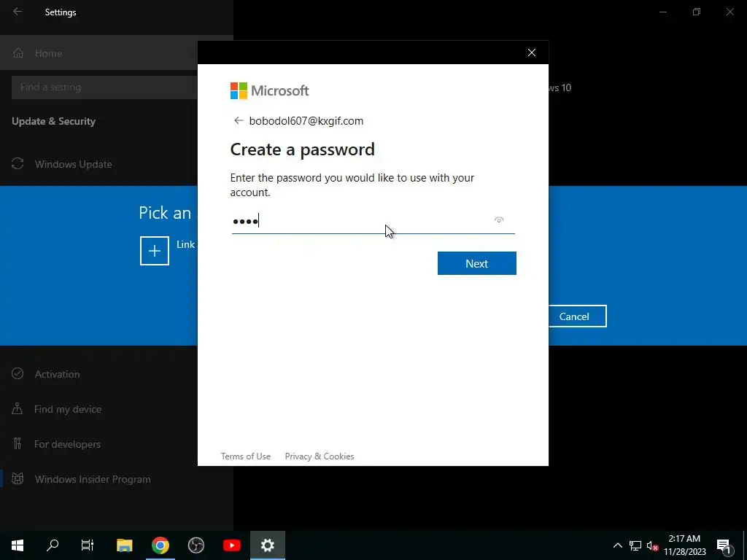Viewport: 747px width, 560px height.
Task: Minimize the Settings window
Action: [663, 12]
